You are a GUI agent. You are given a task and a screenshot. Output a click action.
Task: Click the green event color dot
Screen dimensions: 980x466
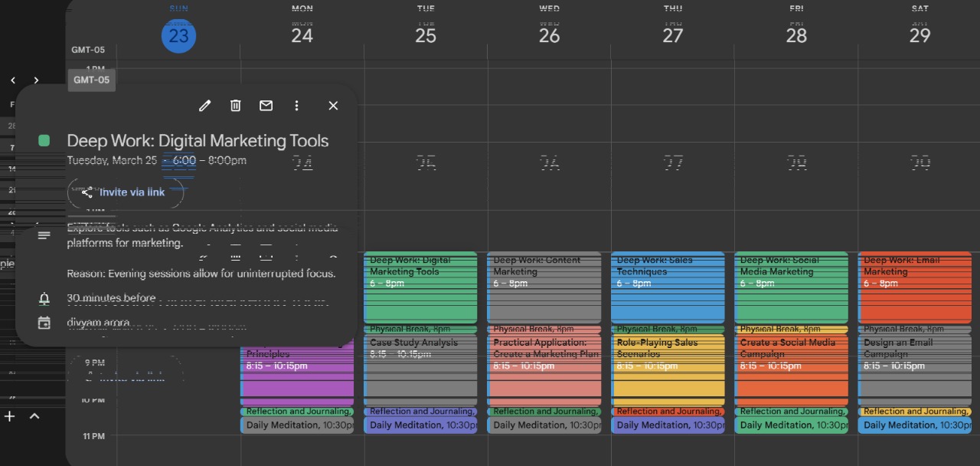tap(44, 140)
